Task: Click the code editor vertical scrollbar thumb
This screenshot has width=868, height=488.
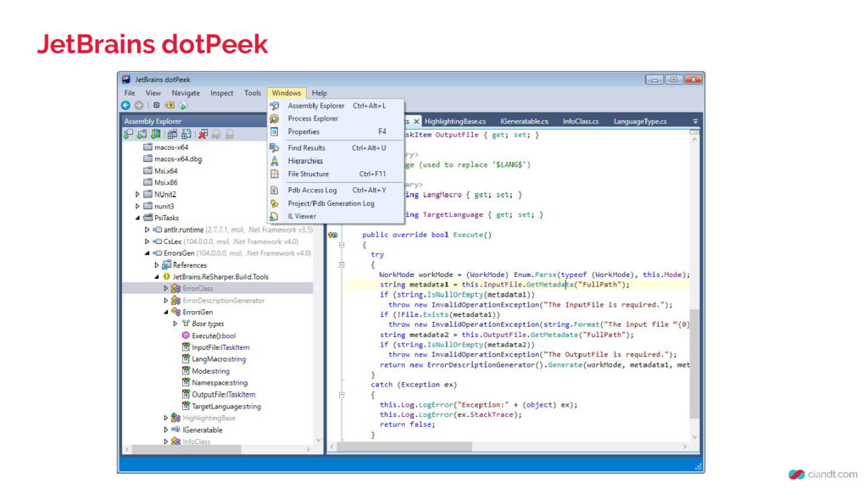Action: [x=694, y=363]
